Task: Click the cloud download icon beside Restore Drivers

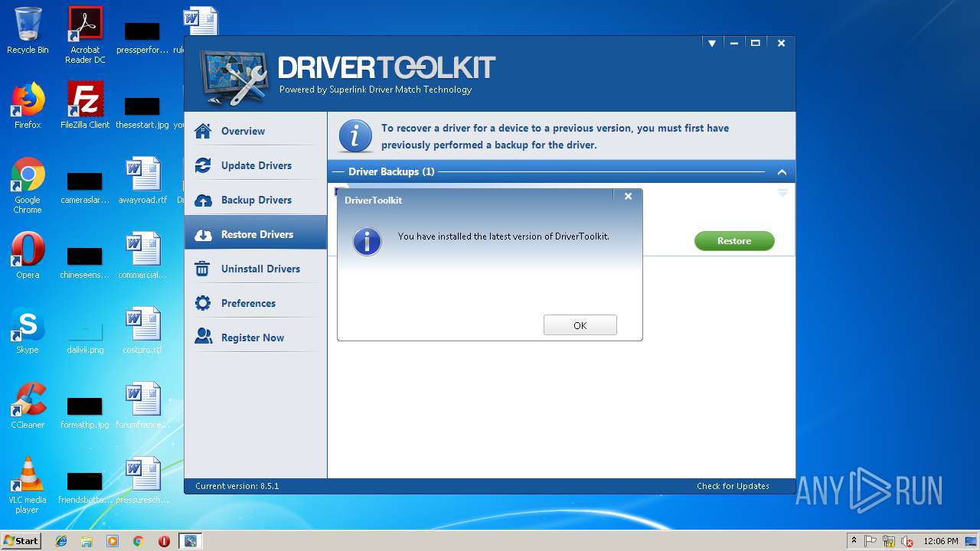Action: coord(203,235)
